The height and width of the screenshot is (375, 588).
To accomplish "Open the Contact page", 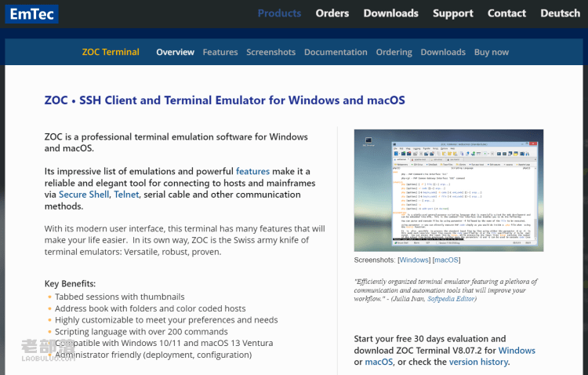I will pos(506,13).
